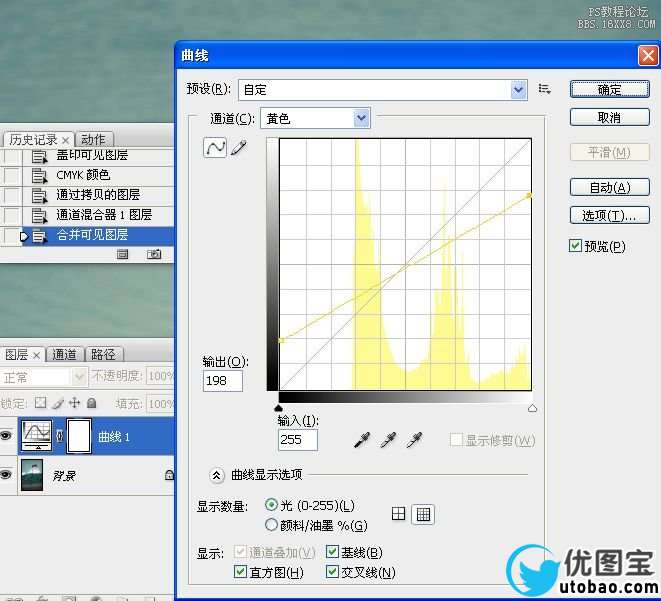Switch to detailed grid display icon

[x=423, y=514]
